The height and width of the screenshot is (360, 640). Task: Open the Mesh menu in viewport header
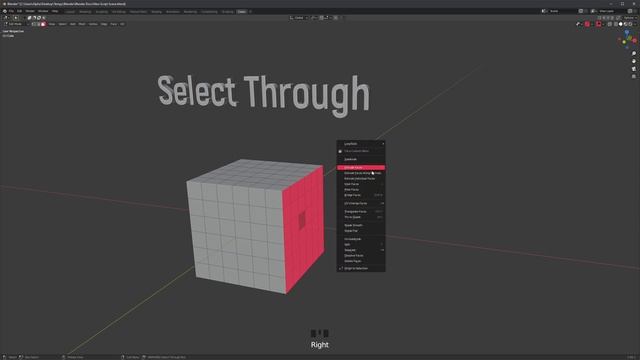pos(82,24)
